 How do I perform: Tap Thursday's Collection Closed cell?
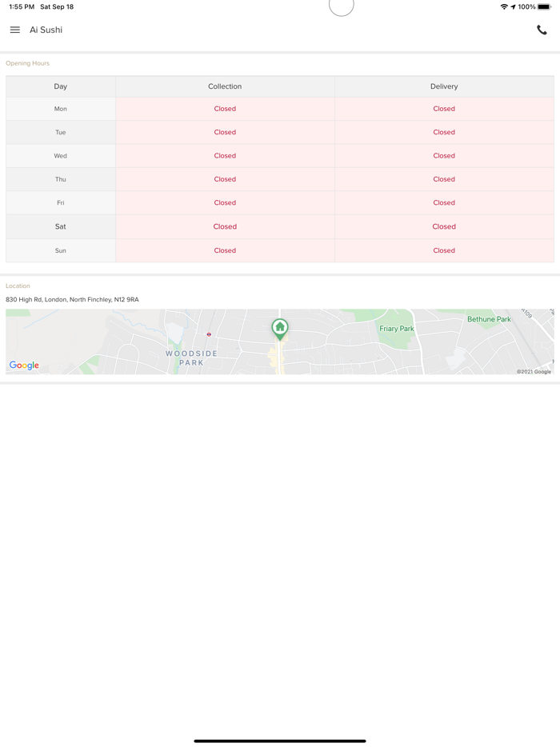225,179
